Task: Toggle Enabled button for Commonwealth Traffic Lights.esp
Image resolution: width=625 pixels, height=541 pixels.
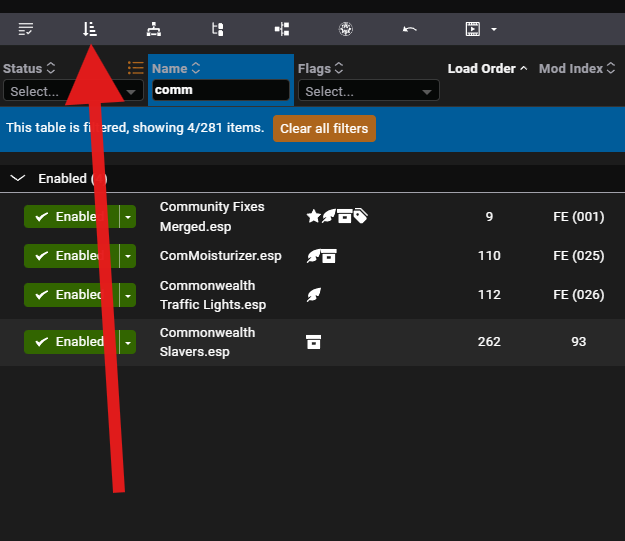Action: coord(71,295)
